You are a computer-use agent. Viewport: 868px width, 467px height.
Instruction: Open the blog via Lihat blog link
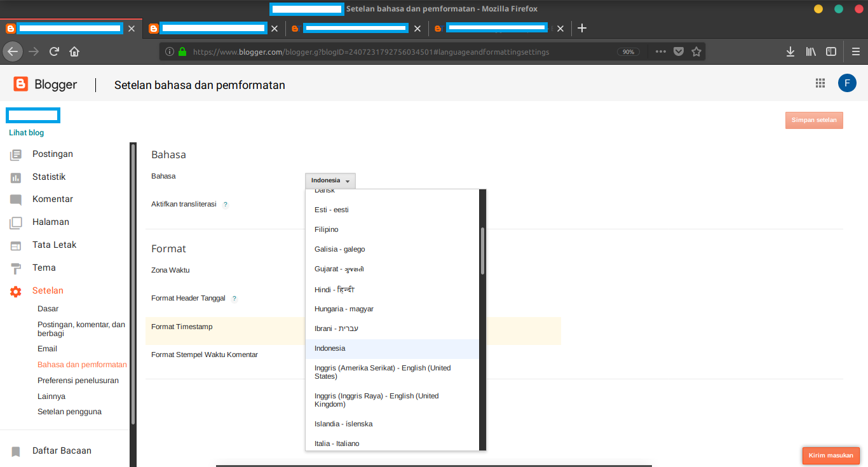(x=26, y=132)
